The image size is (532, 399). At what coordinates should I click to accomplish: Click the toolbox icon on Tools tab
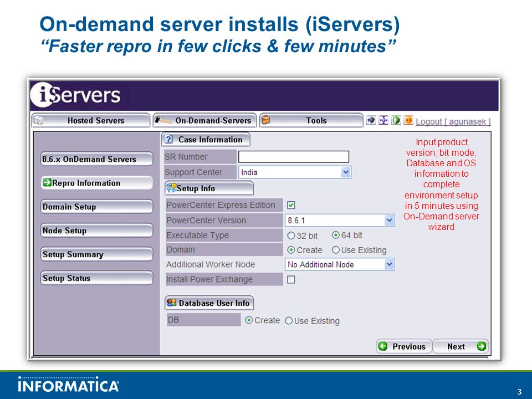click(x=266, y=120)
